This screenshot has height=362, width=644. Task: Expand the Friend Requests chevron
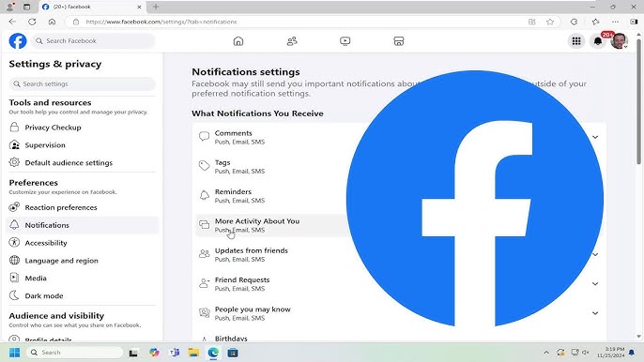click(x=595, y=283)
